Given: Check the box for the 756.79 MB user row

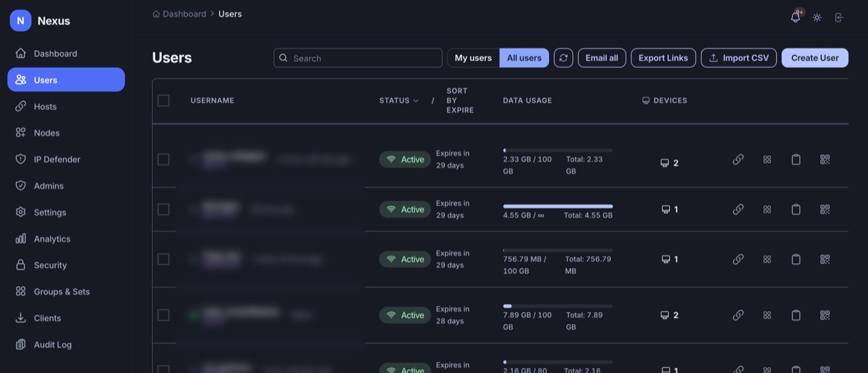Looking at the screenshot, I should 163,259.
